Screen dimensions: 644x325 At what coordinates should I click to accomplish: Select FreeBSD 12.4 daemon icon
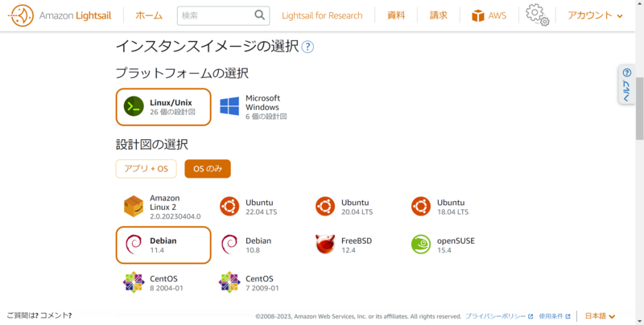point(325,245)
